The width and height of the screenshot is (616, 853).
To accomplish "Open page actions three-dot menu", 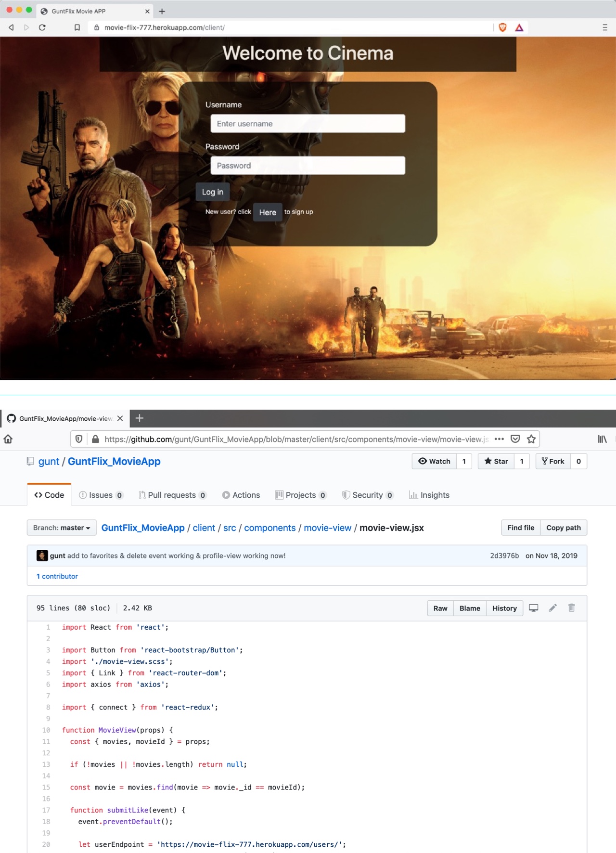I will 499,439.
